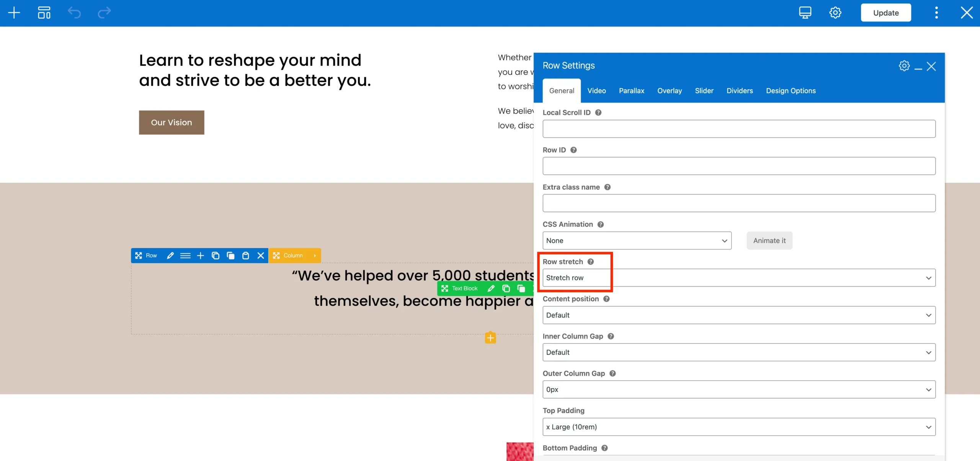The image size is (980, 461).
Task: Edit the Text Block with its pencil icon
Action: click(491, 288)
